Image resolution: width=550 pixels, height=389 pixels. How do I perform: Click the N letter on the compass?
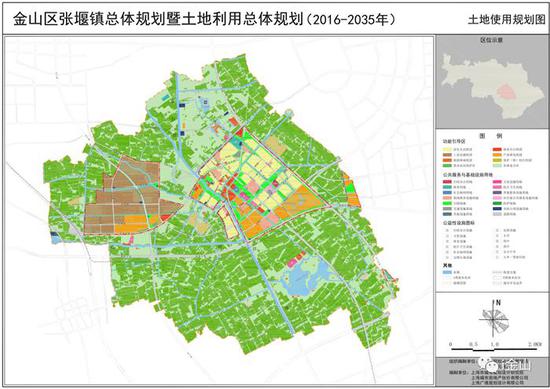click(498, 303)
